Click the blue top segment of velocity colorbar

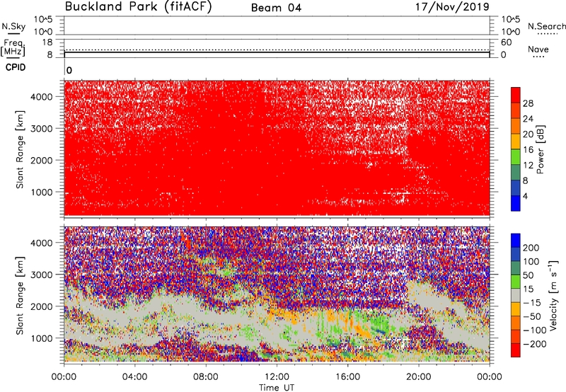[516, 241]
